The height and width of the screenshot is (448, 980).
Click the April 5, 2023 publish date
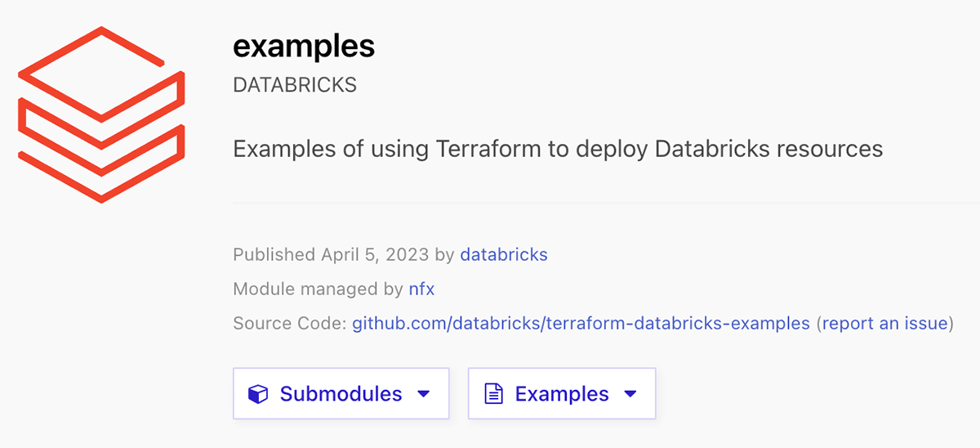pyautogui.click(x=374, y=254)
